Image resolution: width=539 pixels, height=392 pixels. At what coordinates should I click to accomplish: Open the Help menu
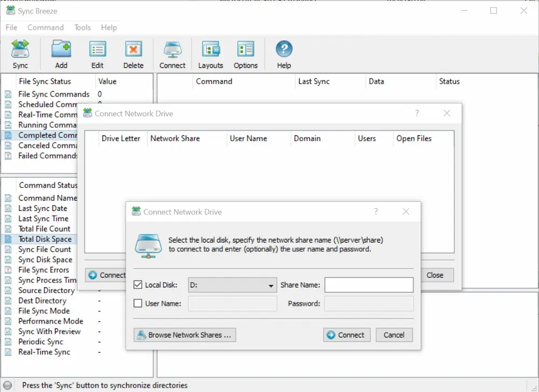coord(109,27)
